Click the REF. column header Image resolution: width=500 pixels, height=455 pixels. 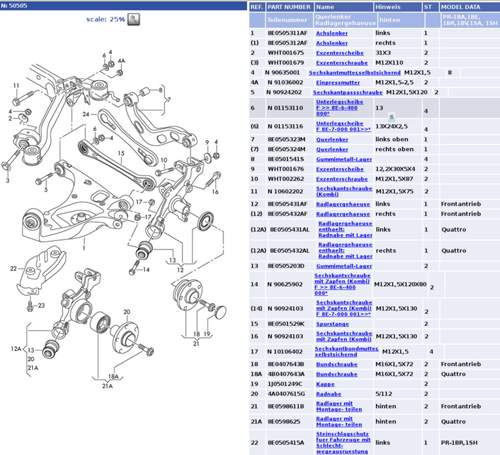[257, 7]
